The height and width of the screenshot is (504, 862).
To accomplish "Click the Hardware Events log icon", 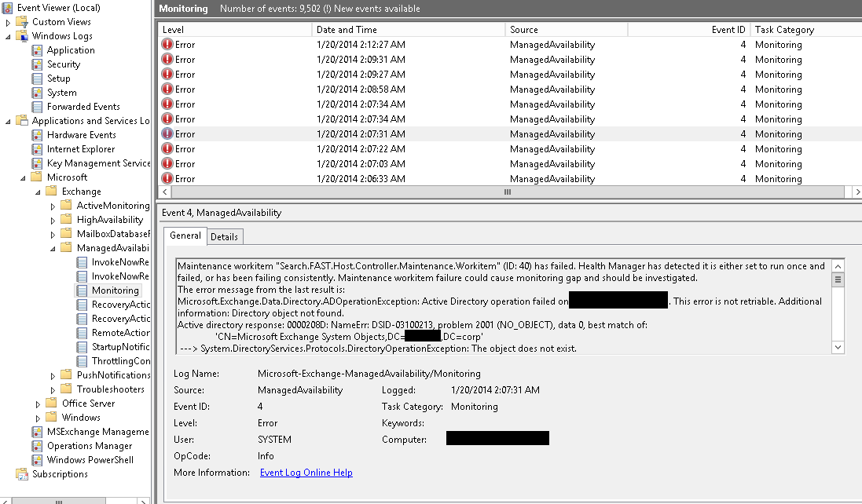I will pos(37,134).
